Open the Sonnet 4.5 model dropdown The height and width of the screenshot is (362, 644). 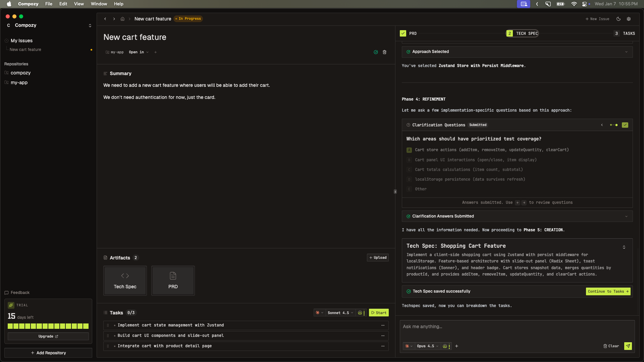pyautogui.click(x=340, y=313)
